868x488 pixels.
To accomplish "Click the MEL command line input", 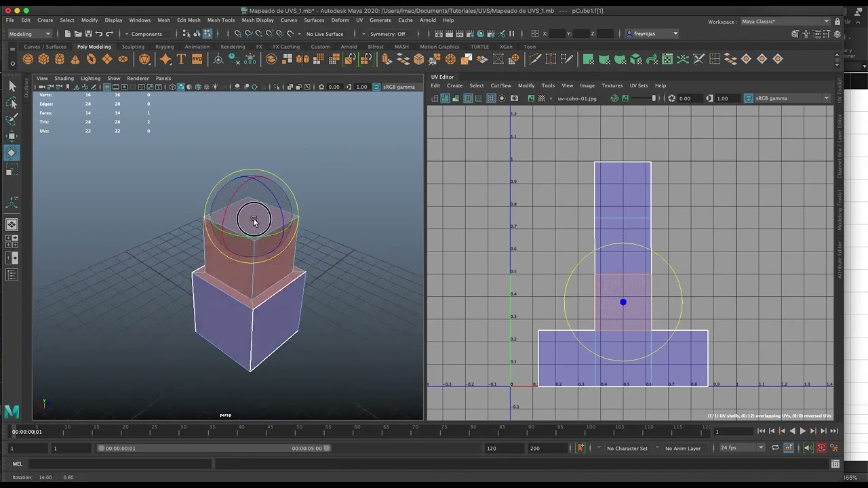I will [x=119, y=464].
